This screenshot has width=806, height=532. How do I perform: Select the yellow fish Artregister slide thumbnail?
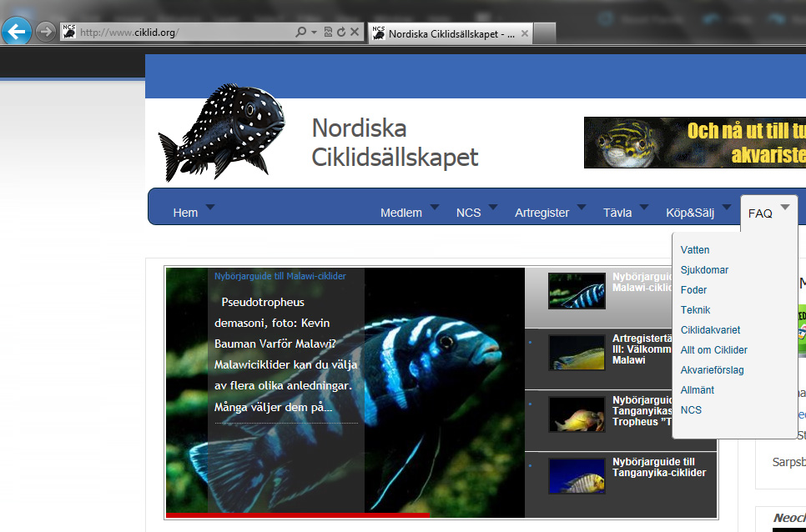(x=577, y=353)
